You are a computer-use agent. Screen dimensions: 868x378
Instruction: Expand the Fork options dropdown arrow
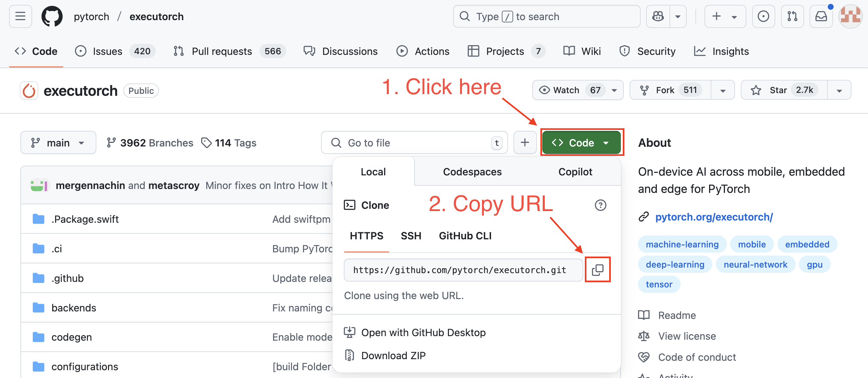pos(723,90)
